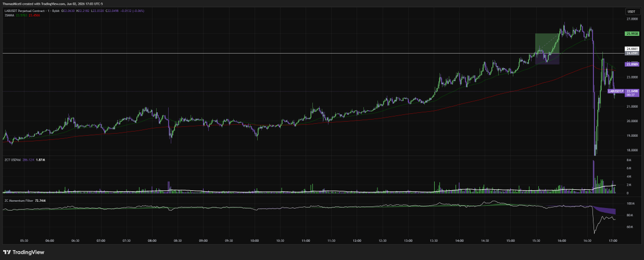Click the 20.0000 price scale label
Screen dimensions: 644x260
[631, 121]
